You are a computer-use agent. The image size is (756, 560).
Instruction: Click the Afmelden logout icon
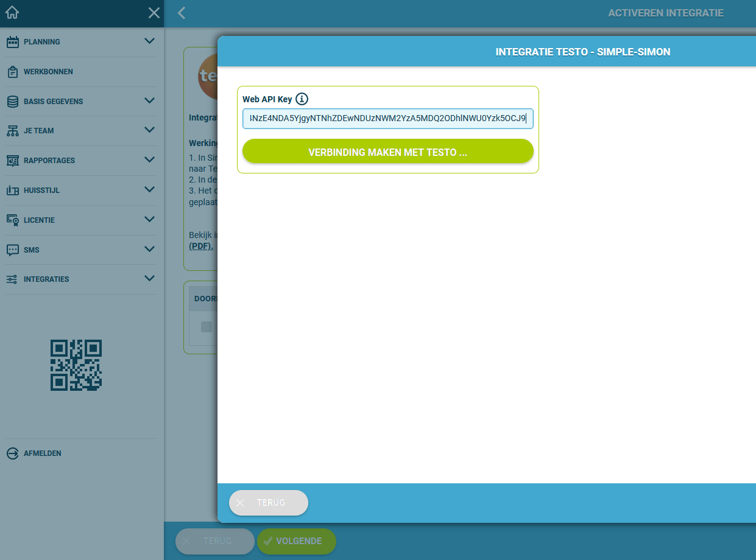(x=13, y=453)
